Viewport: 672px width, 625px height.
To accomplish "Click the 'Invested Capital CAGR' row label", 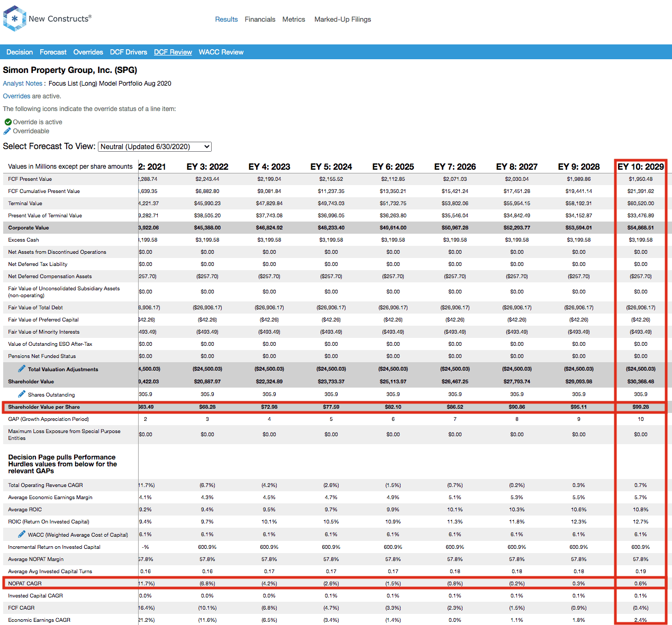I will [35, 596].
